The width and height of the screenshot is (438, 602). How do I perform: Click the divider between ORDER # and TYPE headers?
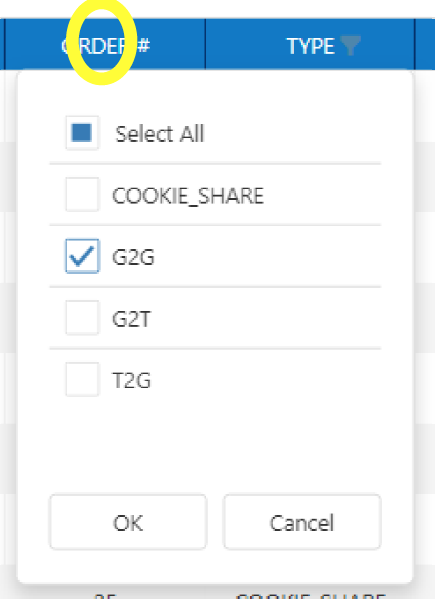click(x=205, y=44)
